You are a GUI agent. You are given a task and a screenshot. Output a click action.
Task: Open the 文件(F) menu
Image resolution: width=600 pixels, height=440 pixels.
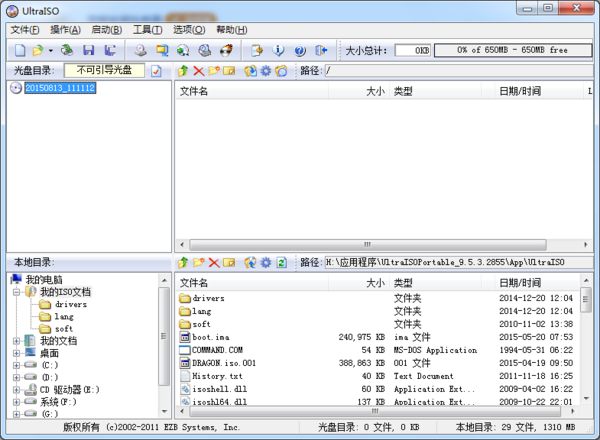tap(25, 30)
